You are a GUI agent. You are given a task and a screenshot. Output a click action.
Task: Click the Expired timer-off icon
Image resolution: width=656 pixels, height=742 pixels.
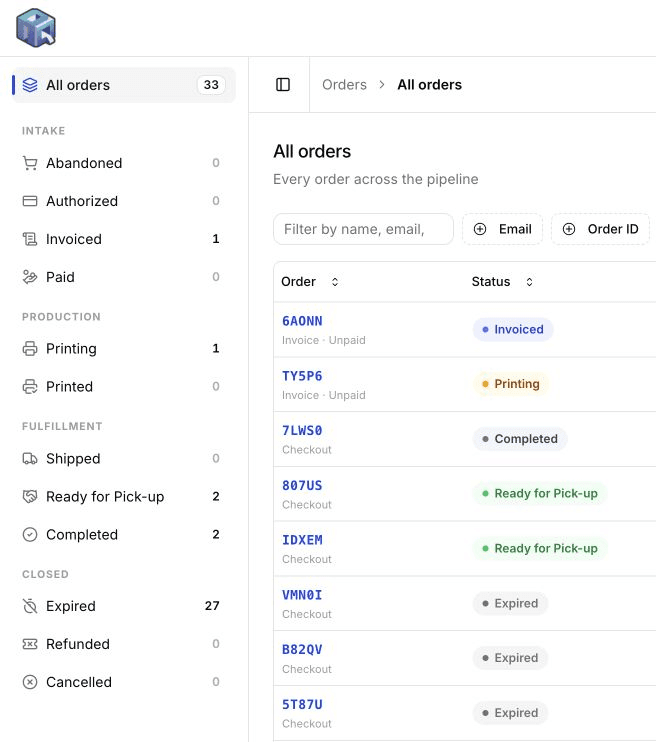30,606
